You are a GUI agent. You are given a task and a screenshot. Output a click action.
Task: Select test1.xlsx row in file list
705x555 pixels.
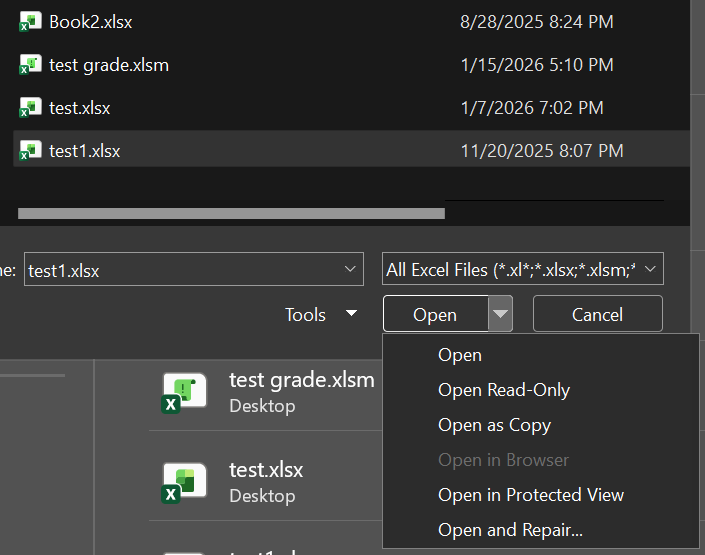click(x=352, y=149)
